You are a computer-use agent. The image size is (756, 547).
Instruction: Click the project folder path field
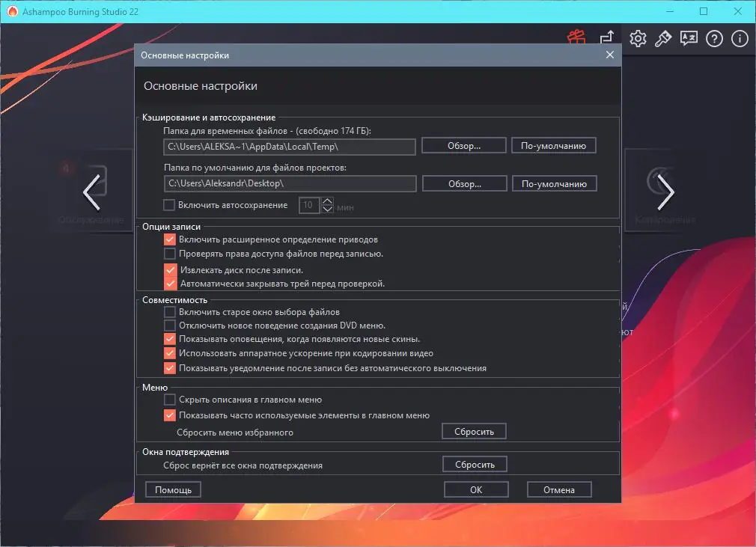coord(290,183)
